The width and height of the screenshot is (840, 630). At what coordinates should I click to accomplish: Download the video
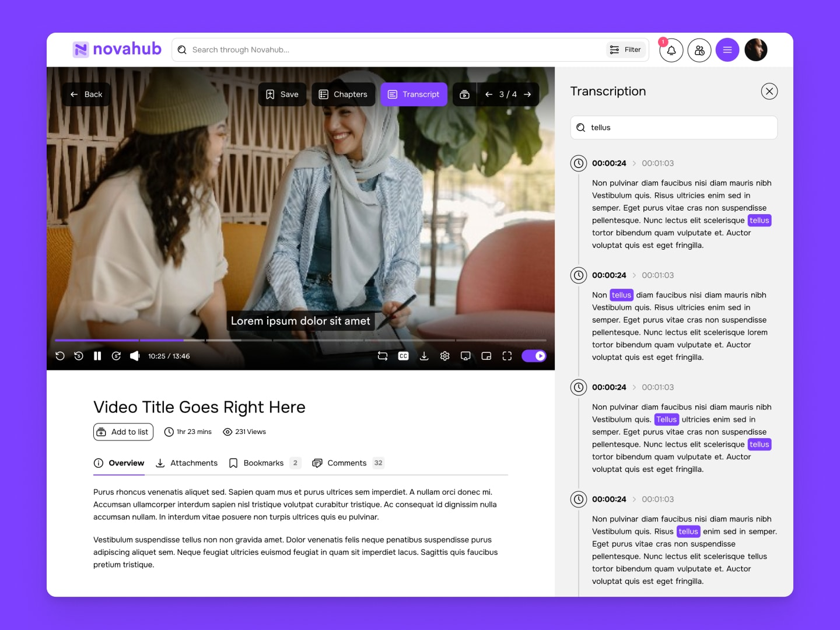pos(424,356)
